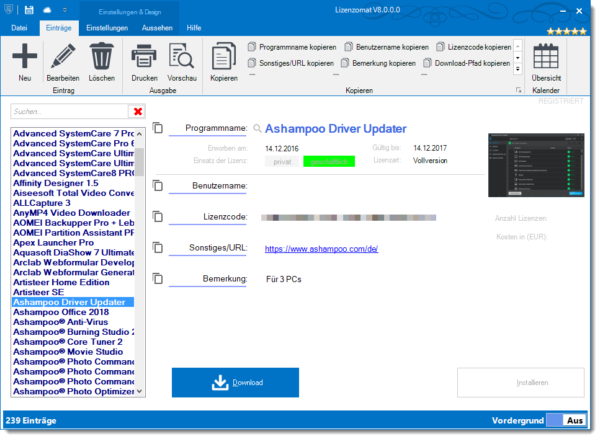Click magnifier icon next to program name
600x439 pixels.
click(258, 129)
